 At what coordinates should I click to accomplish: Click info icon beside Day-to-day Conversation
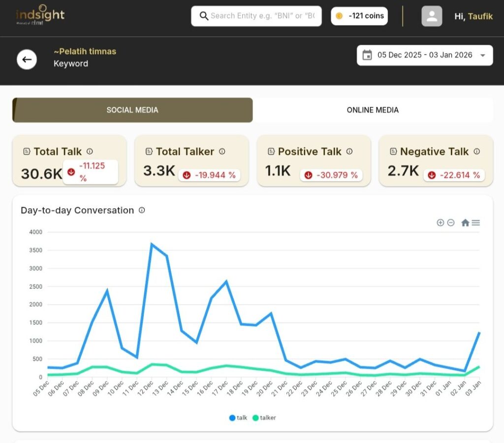pos(142,210)
